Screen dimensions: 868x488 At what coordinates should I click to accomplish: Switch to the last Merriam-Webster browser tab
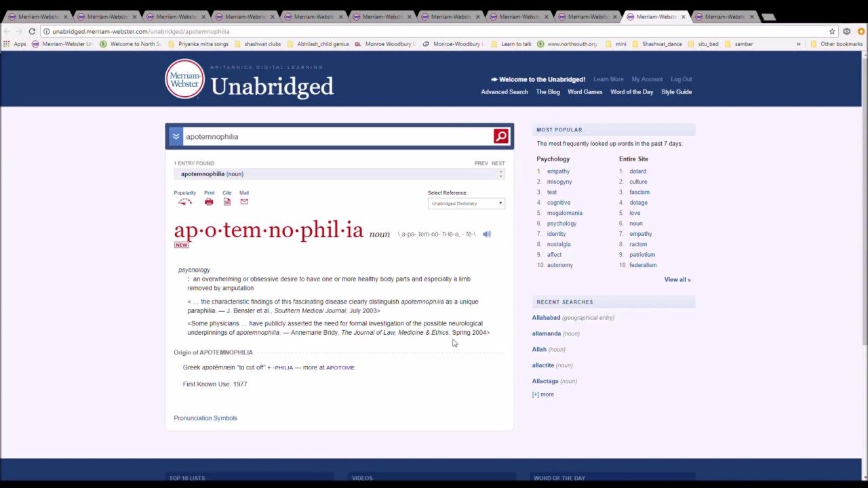tap(724, 16)
